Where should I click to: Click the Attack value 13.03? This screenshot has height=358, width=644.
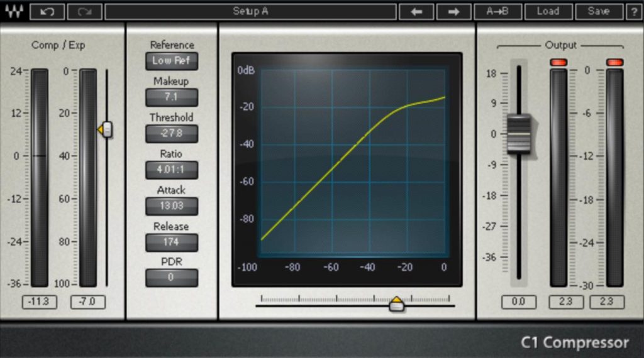(x=172, y=206)
